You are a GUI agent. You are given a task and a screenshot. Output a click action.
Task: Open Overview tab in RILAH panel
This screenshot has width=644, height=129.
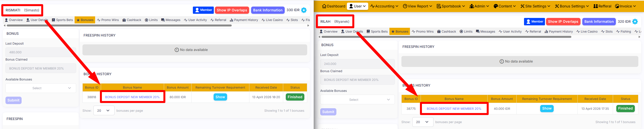pos(329,31)
